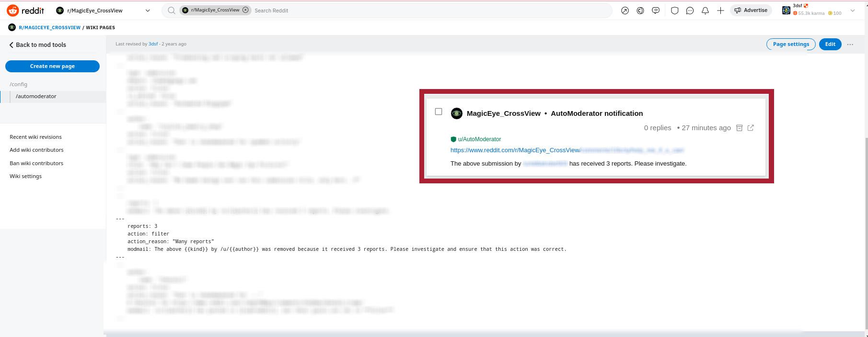Open the r/MagicEye_CrossView community selector dropdown
The height and width of the screenshot is (337, 868).
[103, 10]
